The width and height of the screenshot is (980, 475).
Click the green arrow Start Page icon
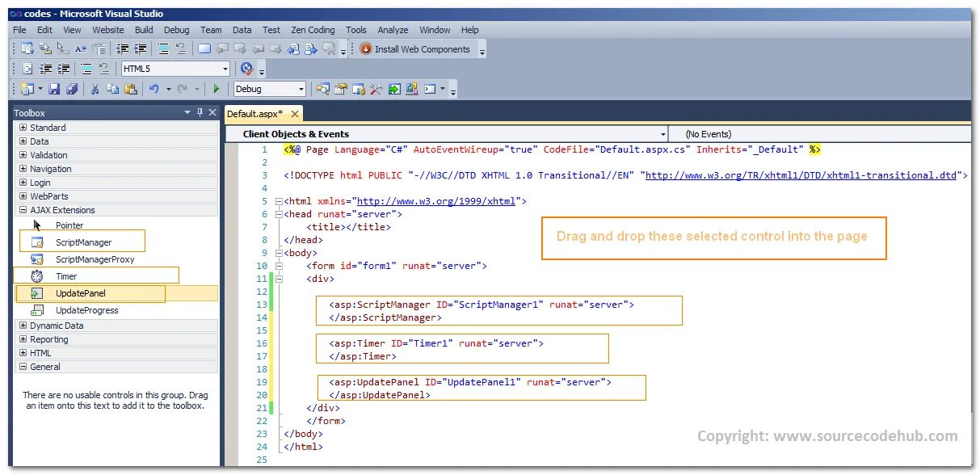393,89
